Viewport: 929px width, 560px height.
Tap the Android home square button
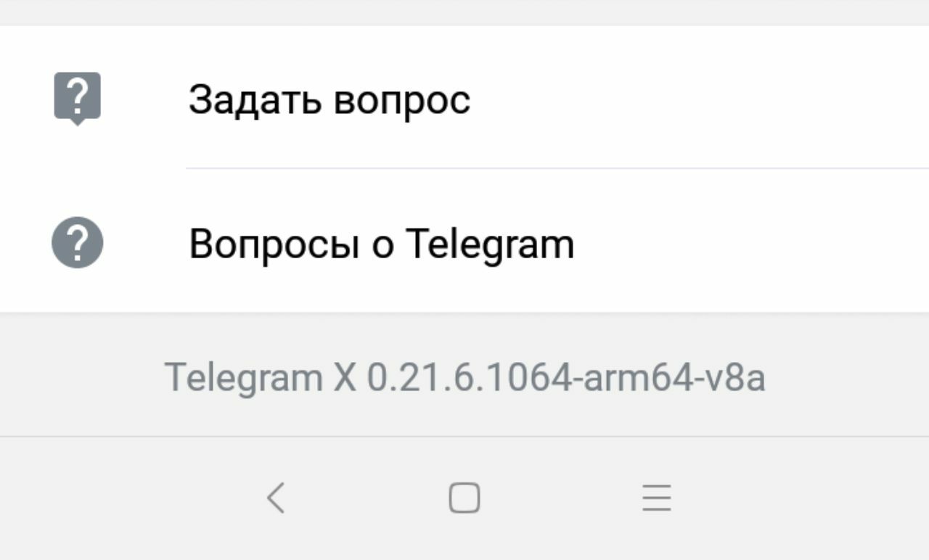(x=464, y=498)
